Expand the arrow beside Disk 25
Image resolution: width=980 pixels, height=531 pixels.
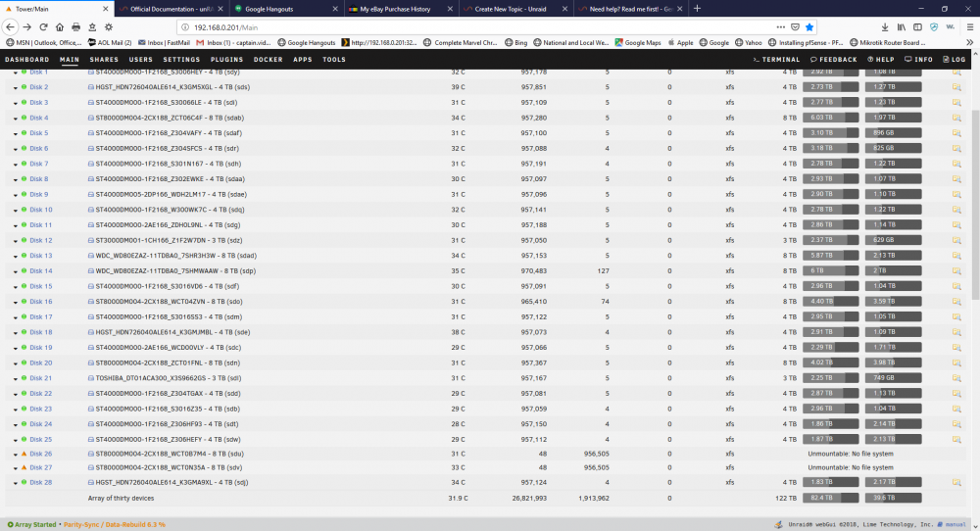point(16,441)
